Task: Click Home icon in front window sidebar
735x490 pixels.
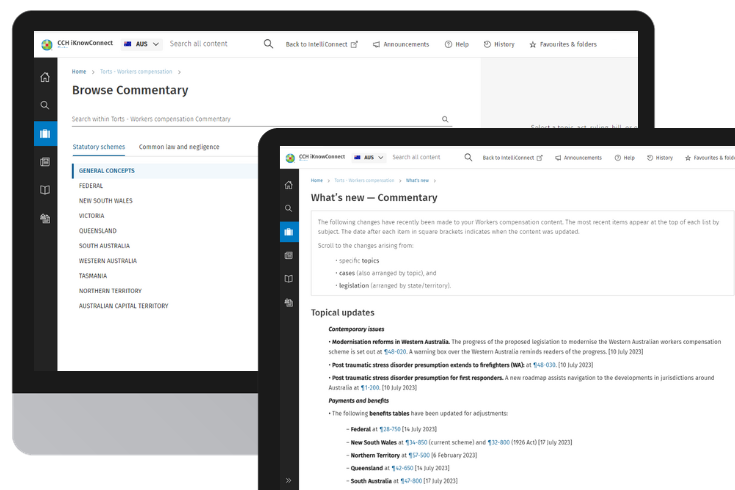Action: (289, 185)
